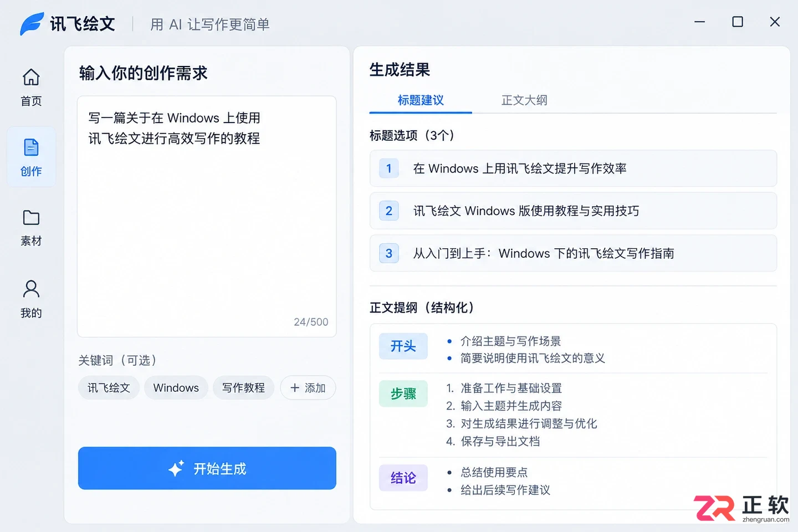Click the 24/500 character counter
The image size is (798, 532).
pyautogui.click(x=311, y=322)
